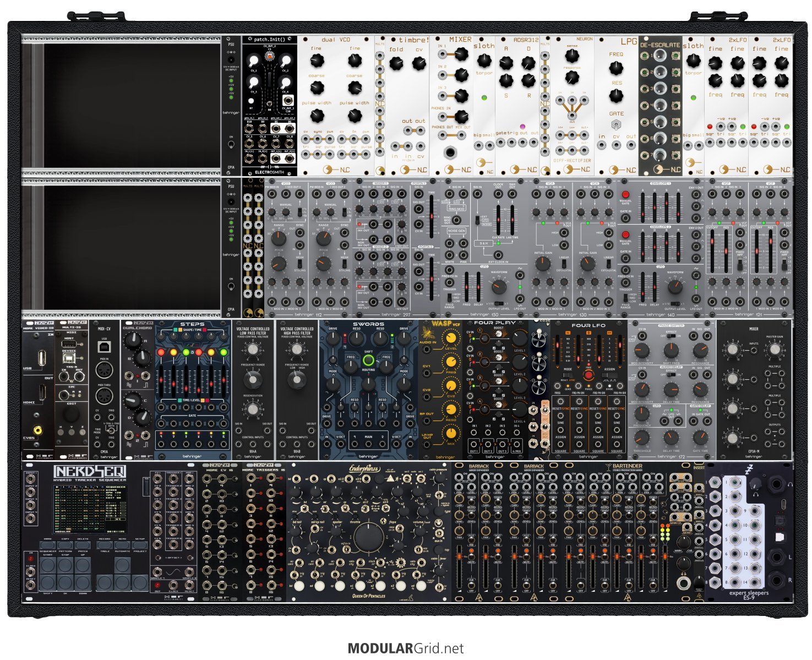Click the expert sleepers ES-9 label
Image resolution: width=812 pixels, height=660 pixels.
749,595
